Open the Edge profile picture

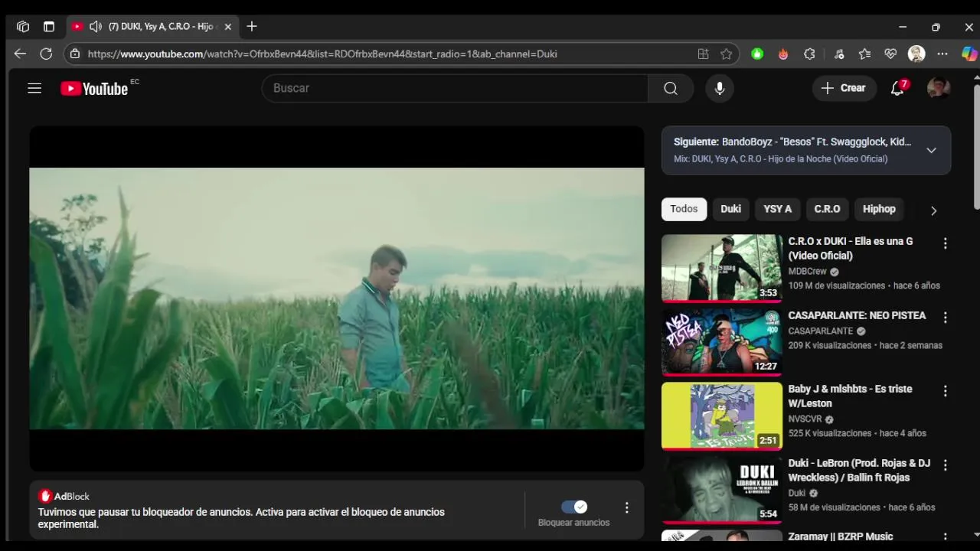pyautogui.click(x=916, y=54)
